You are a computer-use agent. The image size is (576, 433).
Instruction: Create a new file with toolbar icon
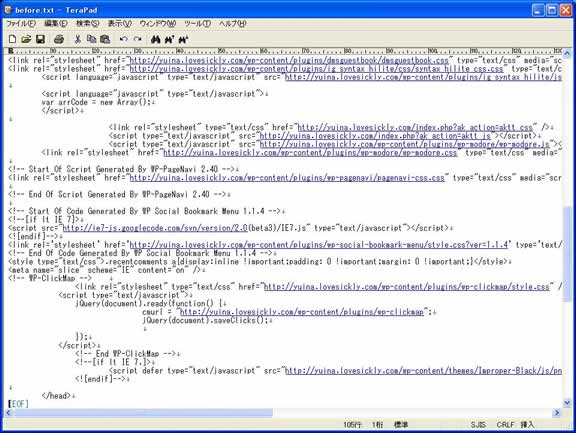[x=12, y=39]
